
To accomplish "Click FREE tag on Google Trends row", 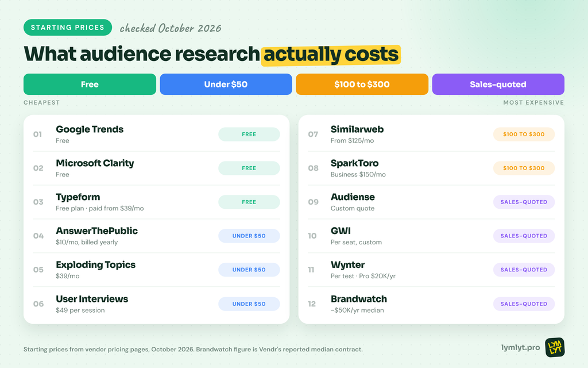I will [249, 135].
